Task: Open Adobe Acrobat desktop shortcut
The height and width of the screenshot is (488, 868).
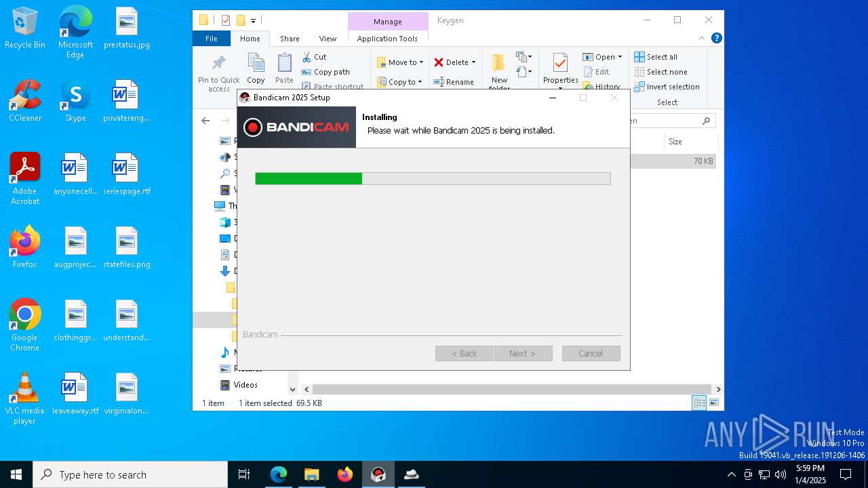Action: [x=25, y=179]
